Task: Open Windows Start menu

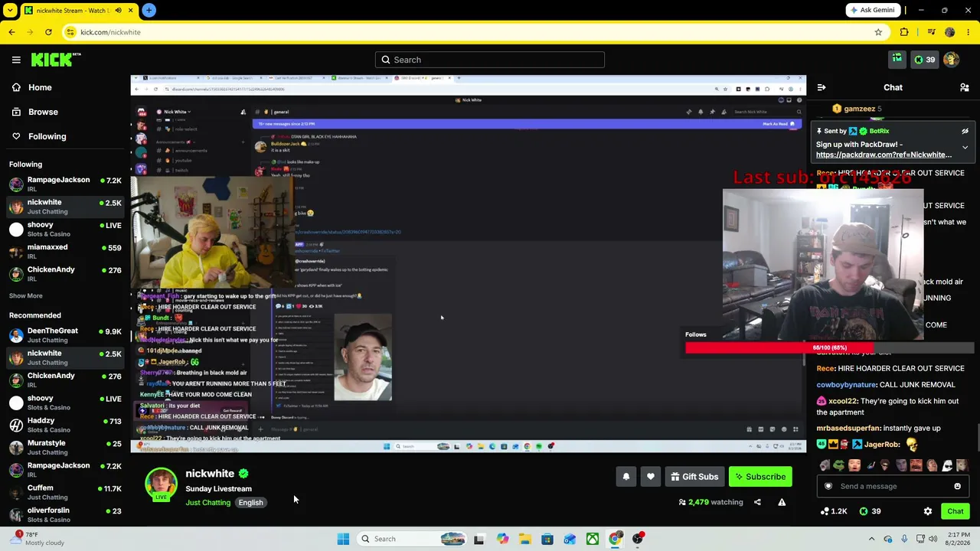Action: tap(343, 539)
